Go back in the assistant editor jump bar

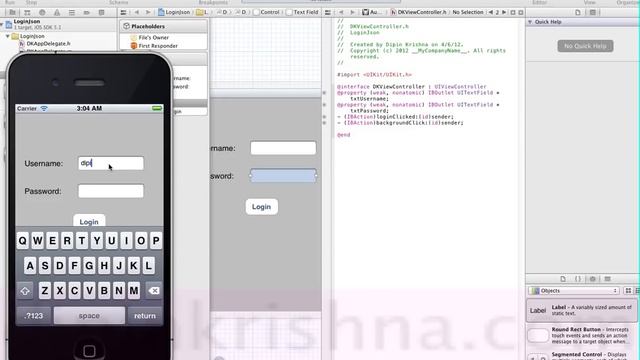point(341,12)
